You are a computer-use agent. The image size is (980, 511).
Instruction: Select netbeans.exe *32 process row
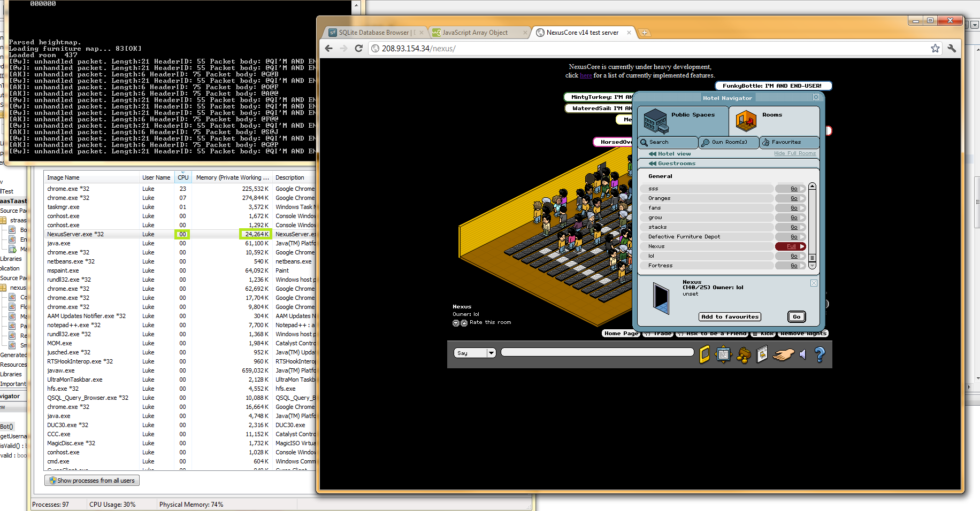(x=180, y=261)
